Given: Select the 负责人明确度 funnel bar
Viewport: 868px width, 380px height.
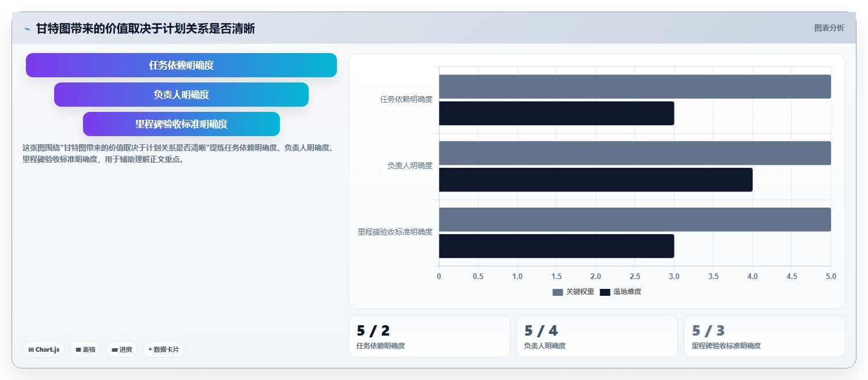Looking at the screenshot, I should click(x=181, y=95).
